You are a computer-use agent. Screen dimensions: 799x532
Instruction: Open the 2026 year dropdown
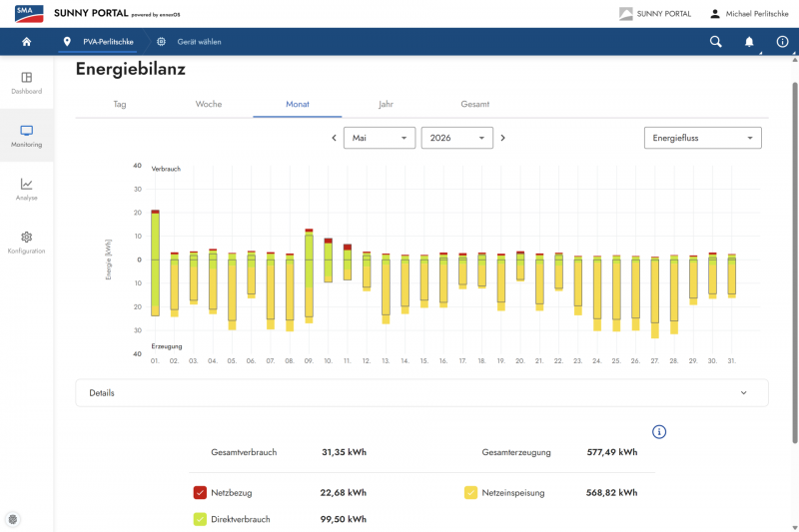click(457, 138)
